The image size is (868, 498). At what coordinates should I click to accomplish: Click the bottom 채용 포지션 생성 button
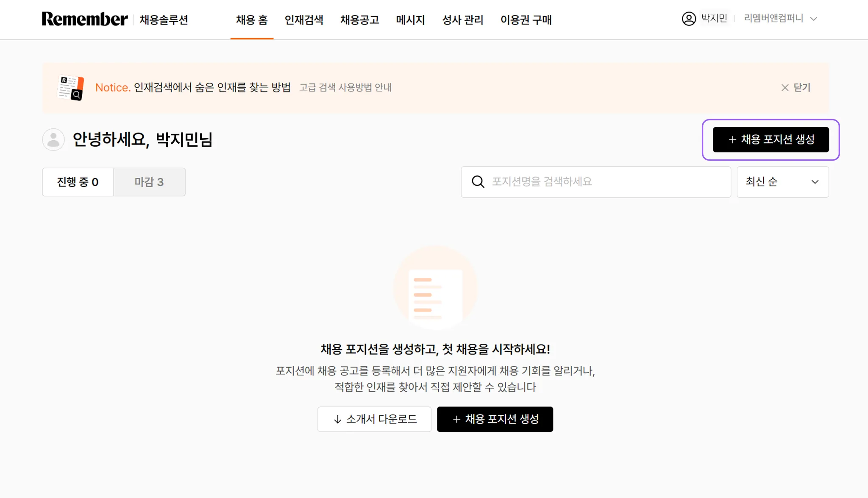click(x=495, y=419)
